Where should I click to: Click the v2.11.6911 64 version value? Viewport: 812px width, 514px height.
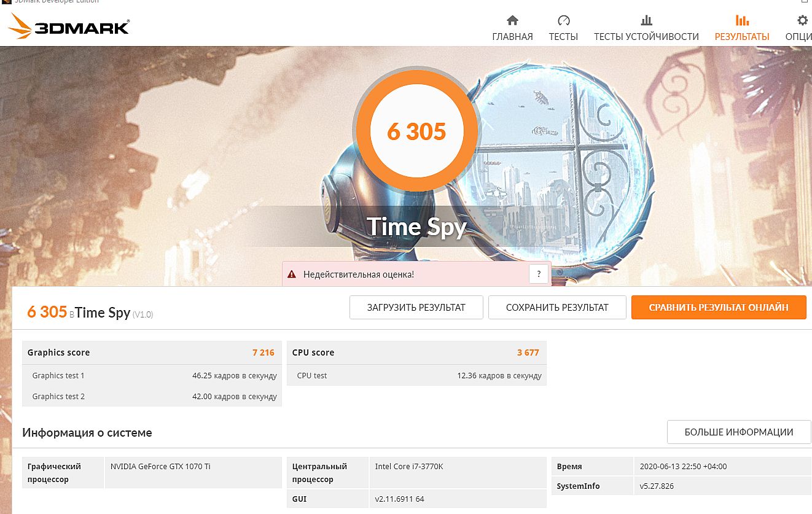400,499
